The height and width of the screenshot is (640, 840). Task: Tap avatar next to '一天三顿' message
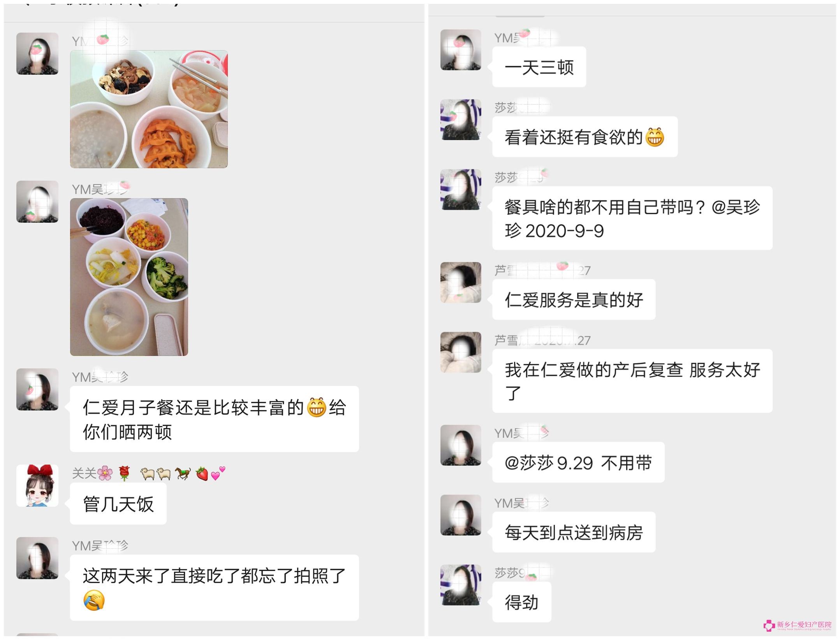tap(461, 50)
